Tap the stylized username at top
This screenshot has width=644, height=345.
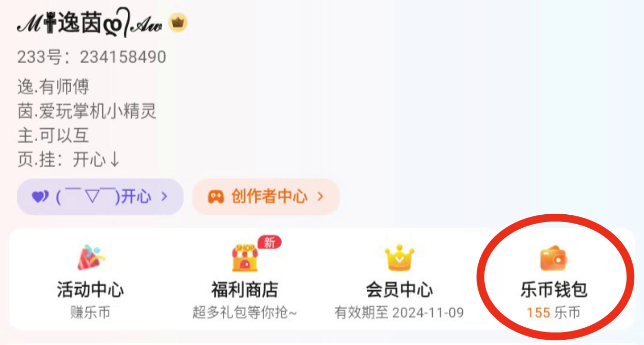click(90, 23)
